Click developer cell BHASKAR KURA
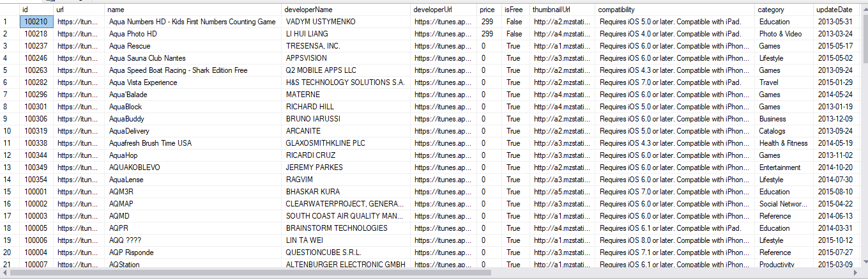The image size is (868, 280). coord(347,192)
